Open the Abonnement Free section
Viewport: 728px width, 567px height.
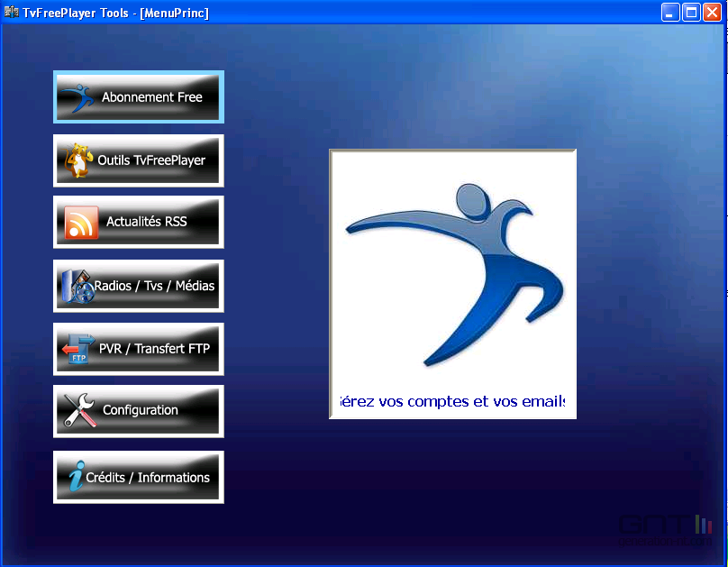139,97
